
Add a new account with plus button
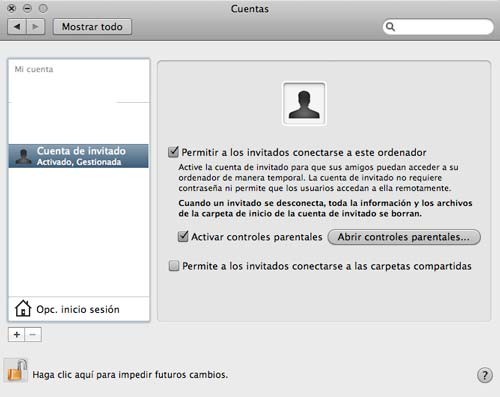click(17, 335)
